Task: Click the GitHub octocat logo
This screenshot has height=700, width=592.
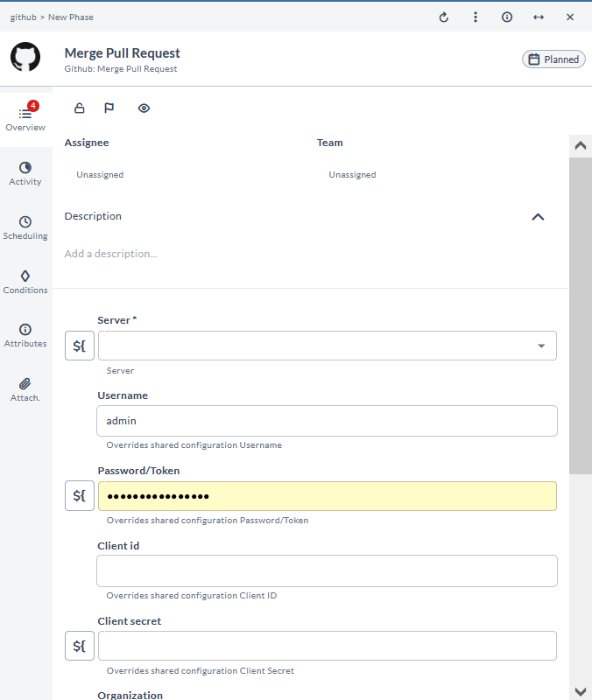Action: (x=25, y=57)
